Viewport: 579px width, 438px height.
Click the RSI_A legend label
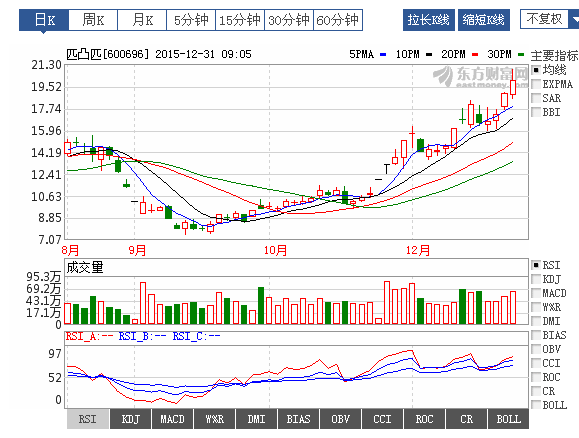(89, 336)
